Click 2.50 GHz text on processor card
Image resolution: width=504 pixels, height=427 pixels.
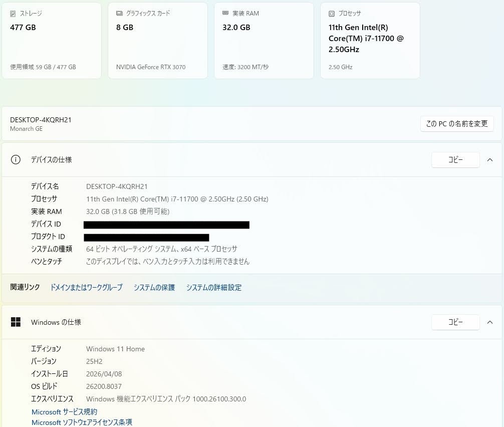coord(340,67)
